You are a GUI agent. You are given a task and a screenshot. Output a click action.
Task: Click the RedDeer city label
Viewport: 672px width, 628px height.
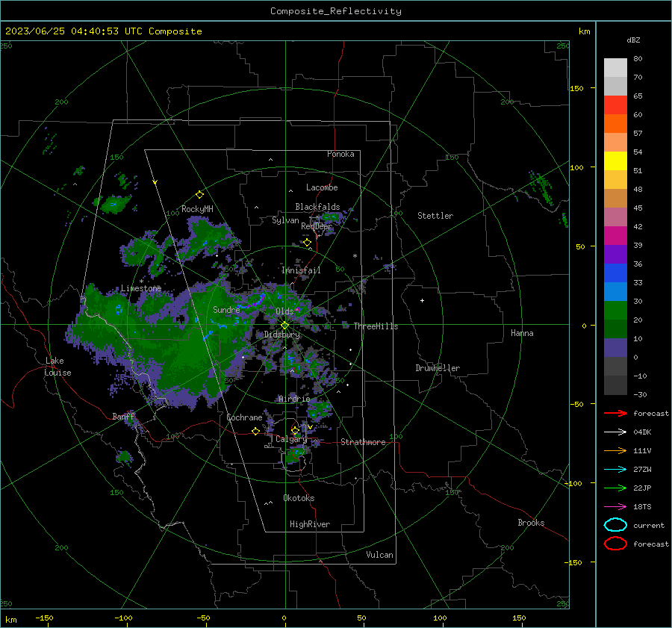317,226
